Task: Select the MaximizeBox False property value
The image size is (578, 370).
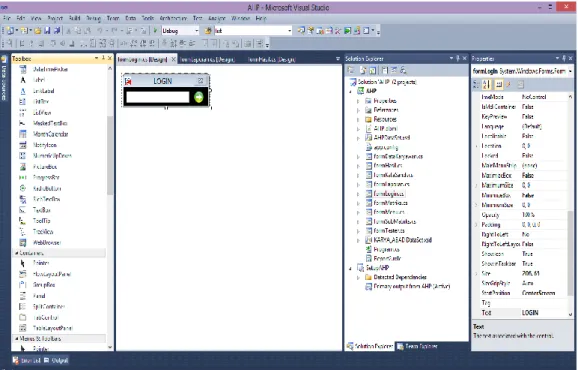Action: click(x=545, y=175)
